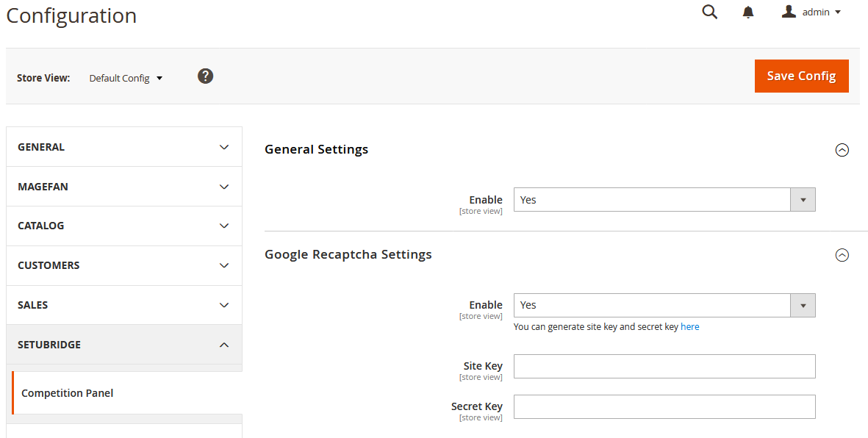868x438 pixels.
Task: Open General Settings Enable dropdown
Action: click(x=664, y=200)
